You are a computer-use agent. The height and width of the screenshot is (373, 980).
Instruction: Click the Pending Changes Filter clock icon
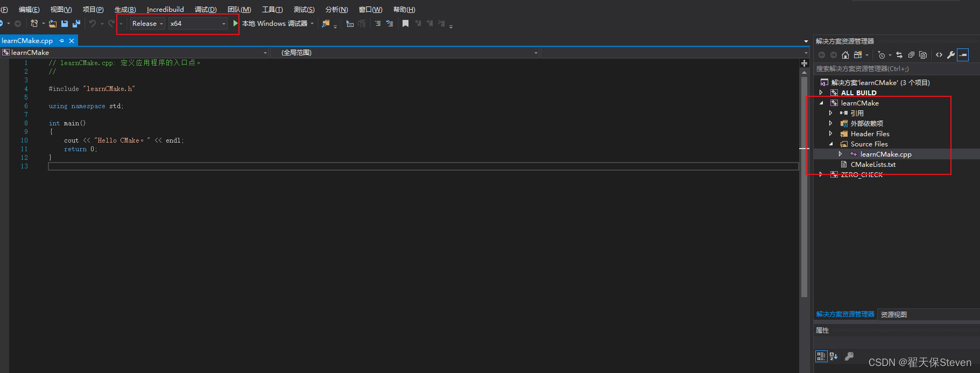tap(882, 55)
